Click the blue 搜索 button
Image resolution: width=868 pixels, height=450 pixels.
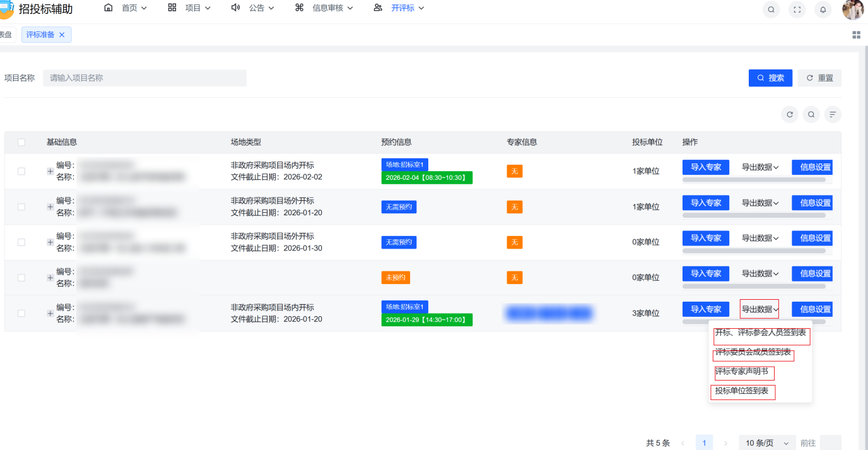pyautogui.click(x=770, y=78)
